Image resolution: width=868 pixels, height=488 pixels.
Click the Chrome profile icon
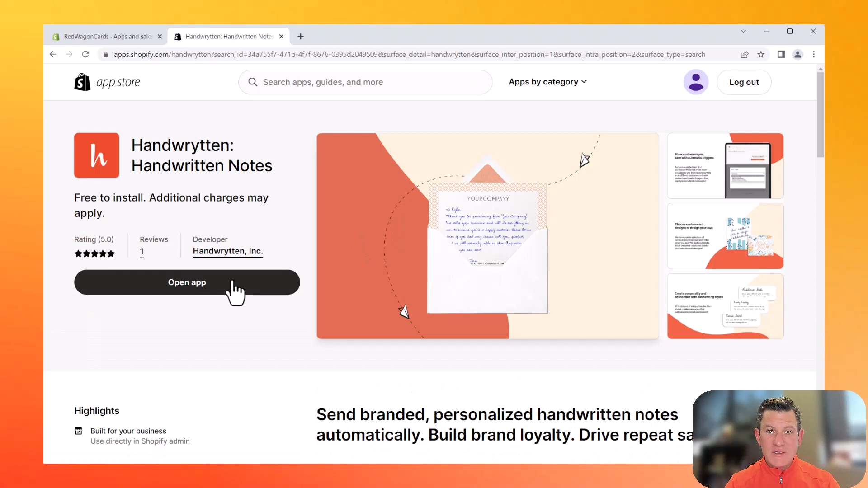click(x=798, y=54)
